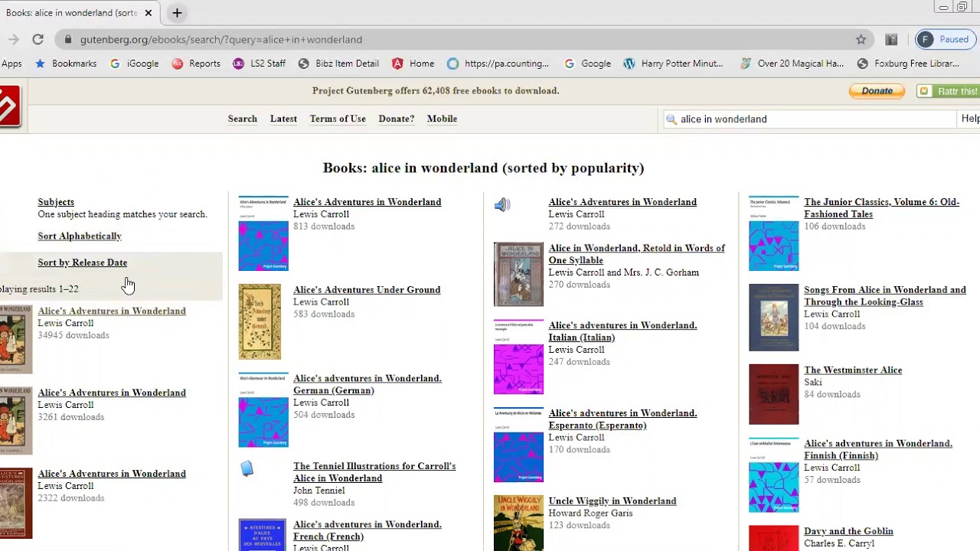Open Reports bookmark
This screenshot has height=551, width=980.
(x=196, y=64)
